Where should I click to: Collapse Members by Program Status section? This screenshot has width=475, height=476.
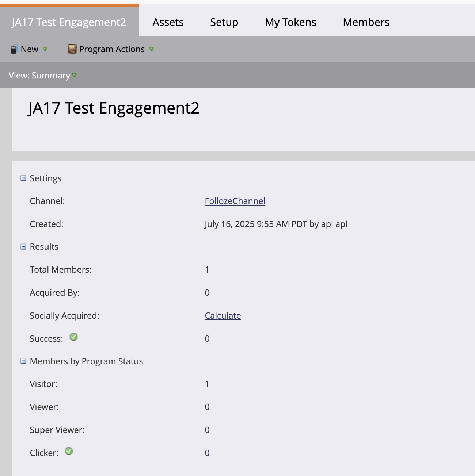tap(23, 361)
